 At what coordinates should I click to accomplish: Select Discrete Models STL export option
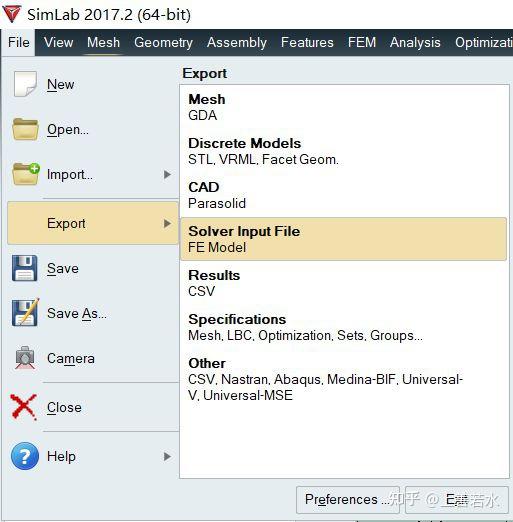pyautogui.click(x=343, y=151)
